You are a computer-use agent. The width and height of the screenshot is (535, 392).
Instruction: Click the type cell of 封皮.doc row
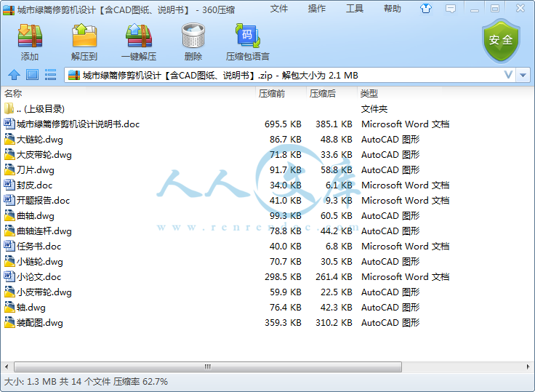point(406,185)
